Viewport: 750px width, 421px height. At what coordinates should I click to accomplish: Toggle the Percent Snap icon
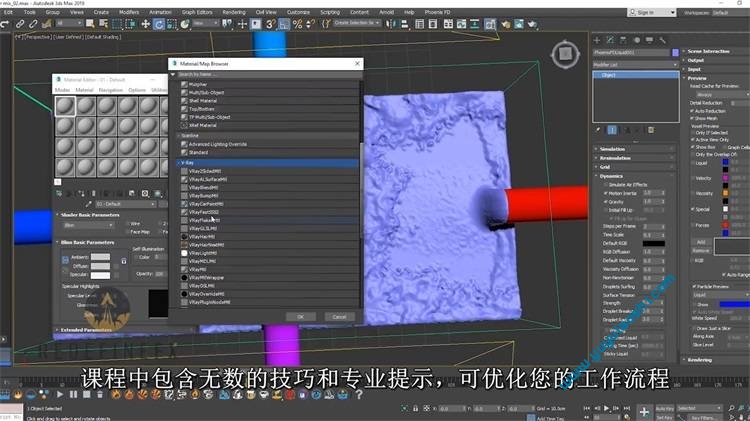pos(298,24)
